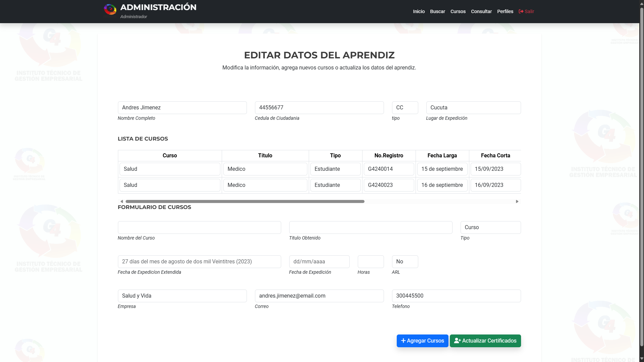The image size is (644, 362).
Task: Click the dd/mm/aaaa Fecha de Expedición field
Action: point(319,261)
